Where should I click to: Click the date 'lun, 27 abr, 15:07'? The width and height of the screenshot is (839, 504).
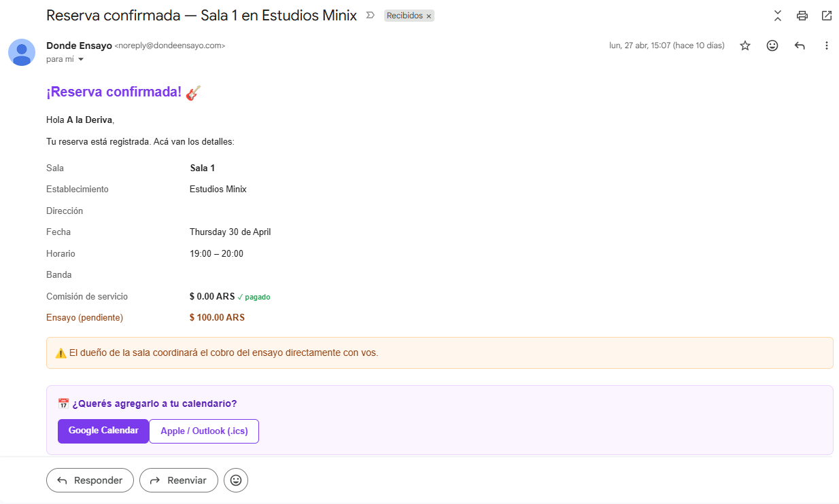(x=666, y=46)
